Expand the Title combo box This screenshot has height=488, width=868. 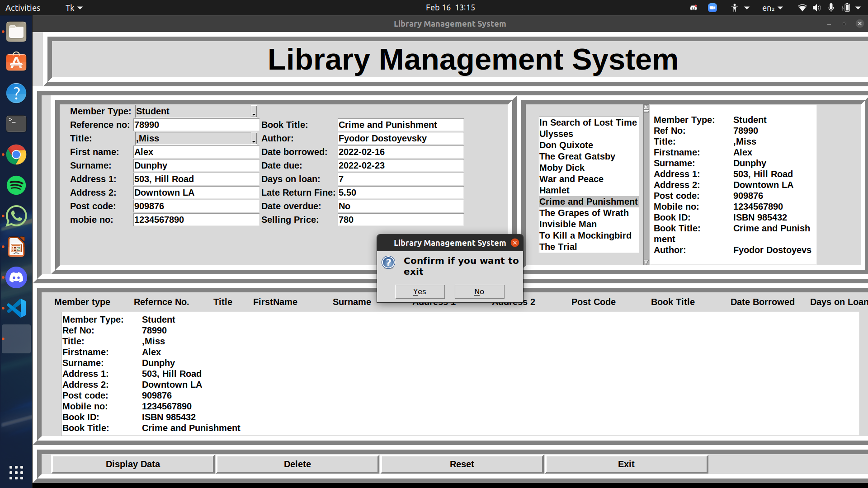point(254,139)
